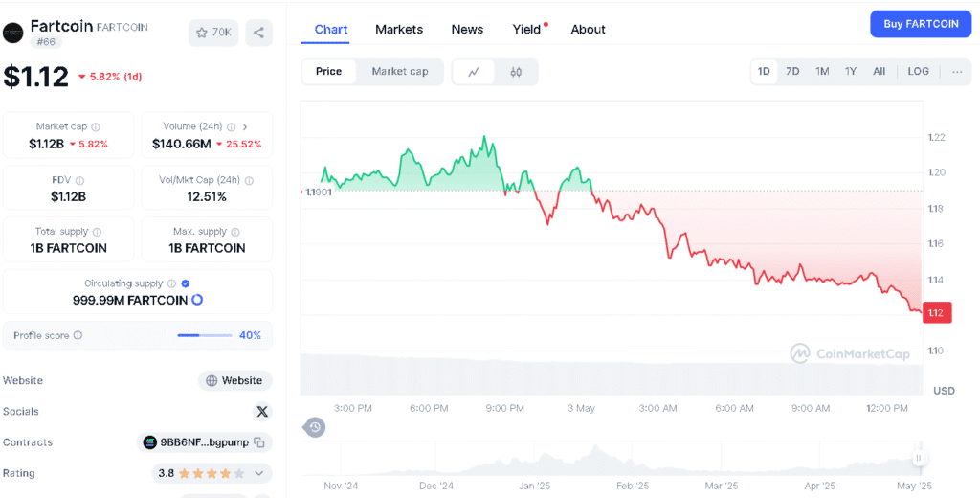The height and width of the screenshot is (498, 980).
Task: Expand Volume (24h) details arrow
Action: click(x=245, y=127)
